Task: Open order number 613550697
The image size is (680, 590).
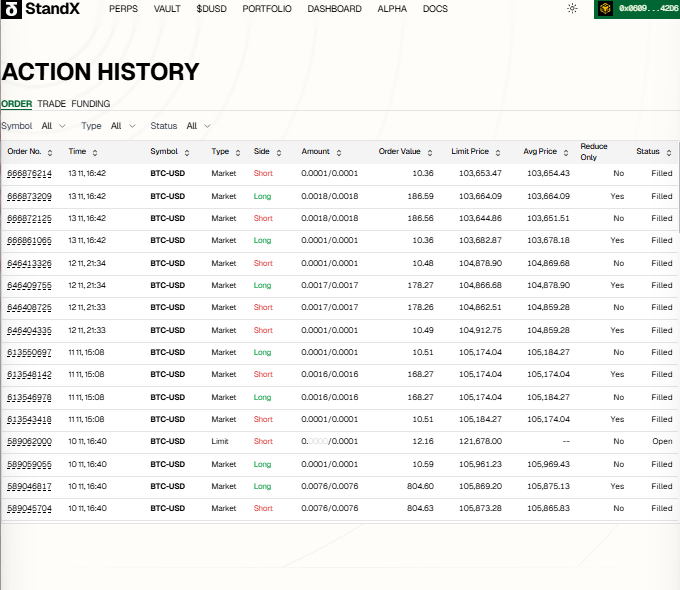Action: point(29,353)
